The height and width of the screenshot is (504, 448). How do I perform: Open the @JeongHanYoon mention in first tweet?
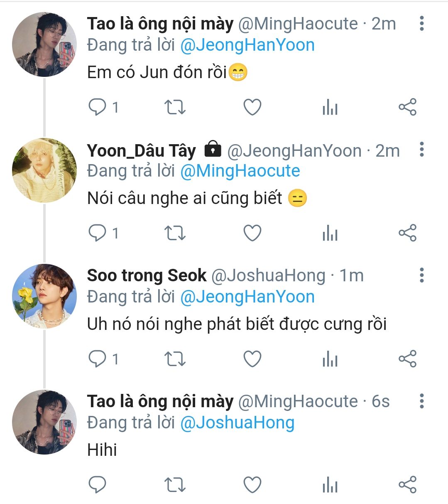coord(247,45)
